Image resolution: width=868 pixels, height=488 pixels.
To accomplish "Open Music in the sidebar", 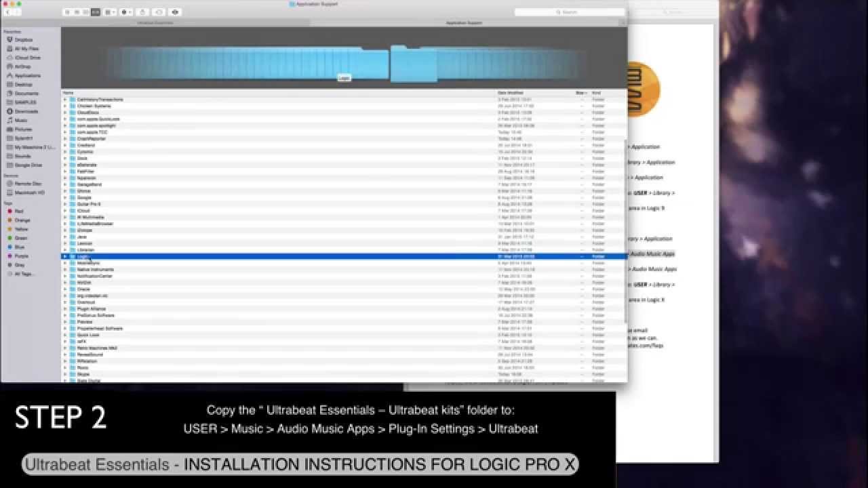I will (x=21, y=120).
